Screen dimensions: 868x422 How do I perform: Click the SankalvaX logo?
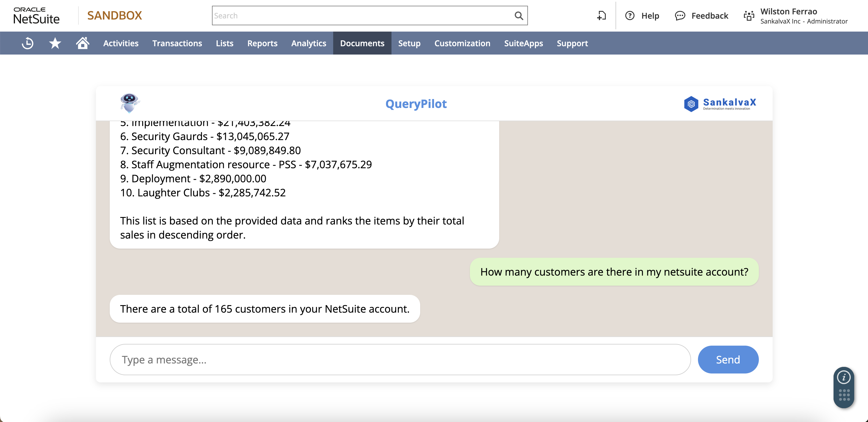tap(720, 104)
